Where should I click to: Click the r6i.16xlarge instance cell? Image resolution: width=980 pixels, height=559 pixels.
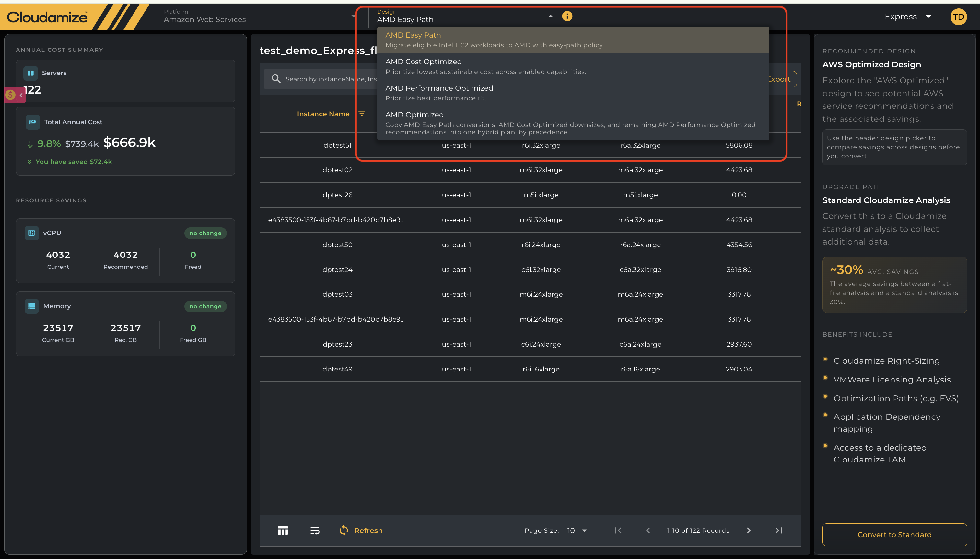point(541,369)
